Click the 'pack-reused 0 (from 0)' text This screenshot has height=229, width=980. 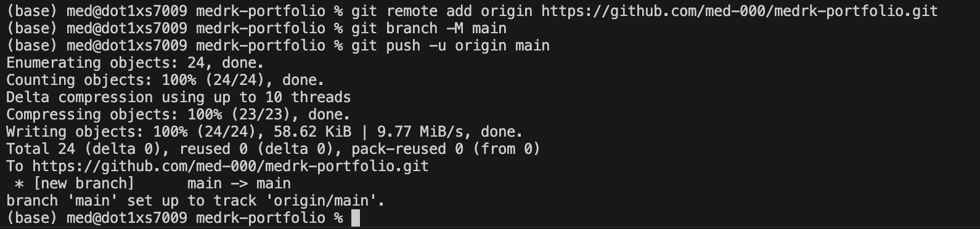pyautogui.click(x=446, y=149)
